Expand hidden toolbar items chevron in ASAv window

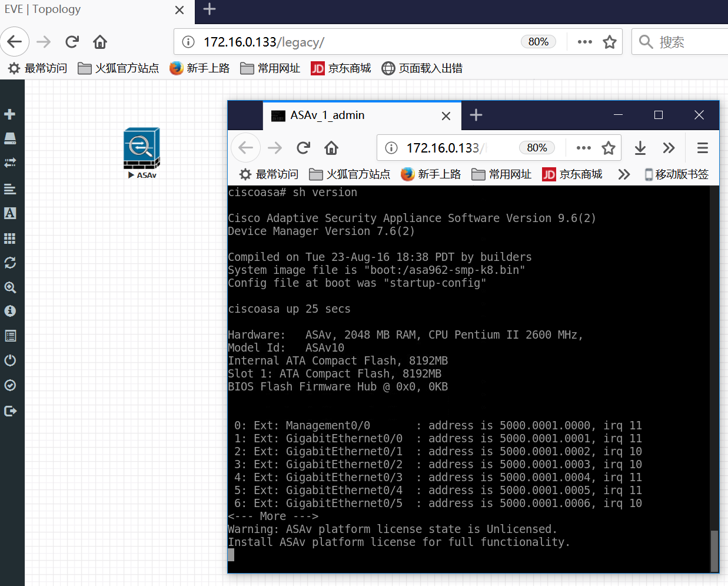tap(669, 148)
